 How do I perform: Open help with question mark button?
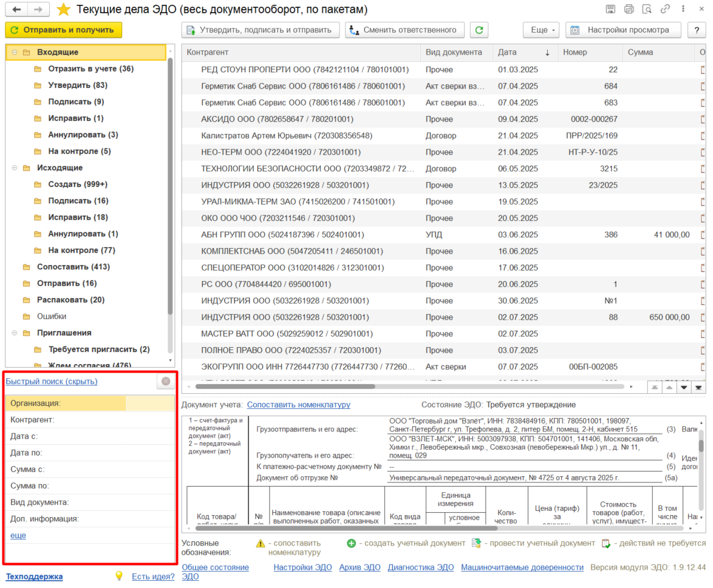697,30
